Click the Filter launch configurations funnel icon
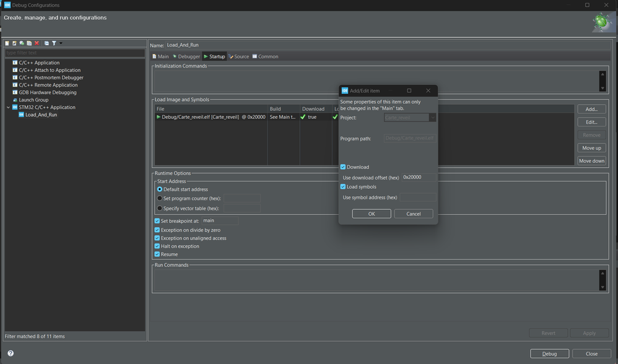 (x=54, y=43)
